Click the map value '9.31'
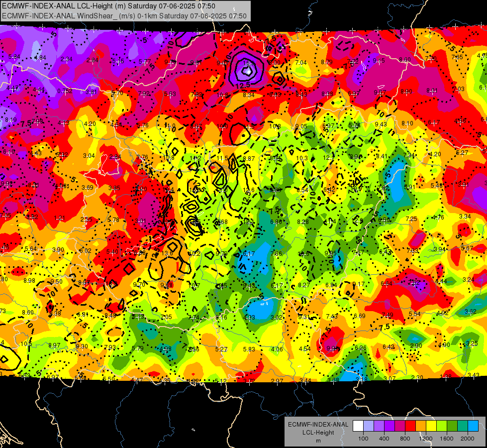Image resolution: width=487 pixels, height=448 pixels. pyautogui.click(x=304, y=317)
